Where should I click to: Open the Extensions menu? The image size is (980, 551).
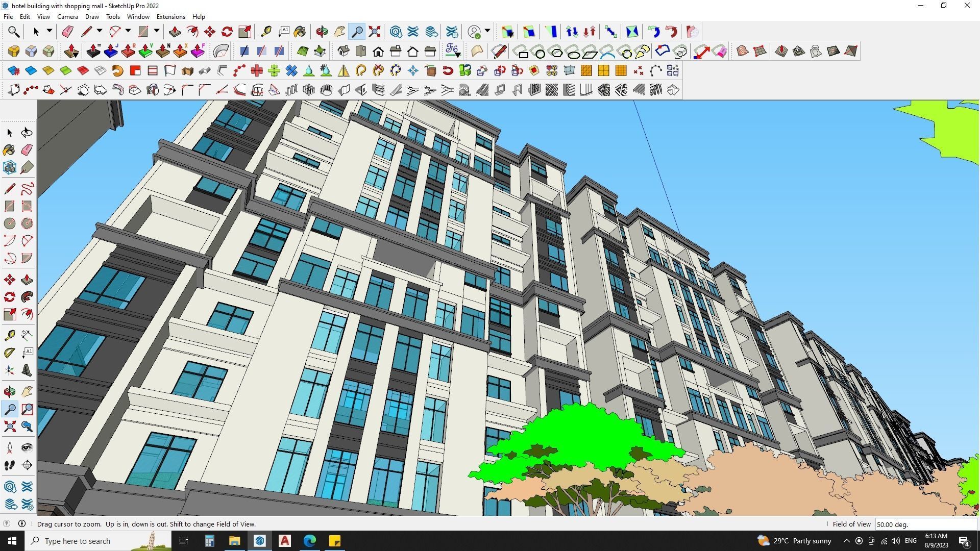pyautogui.click(x=170, y=17)
